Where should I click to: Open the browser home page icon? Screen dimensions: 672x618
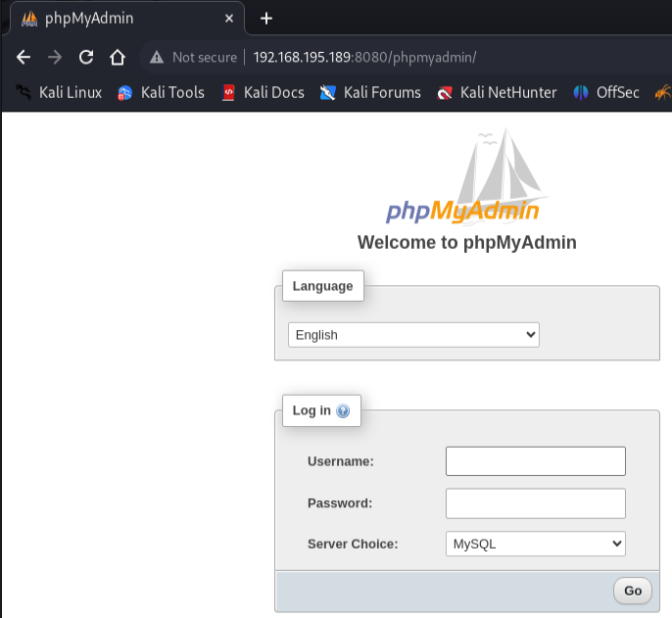(x=118, y=57)
